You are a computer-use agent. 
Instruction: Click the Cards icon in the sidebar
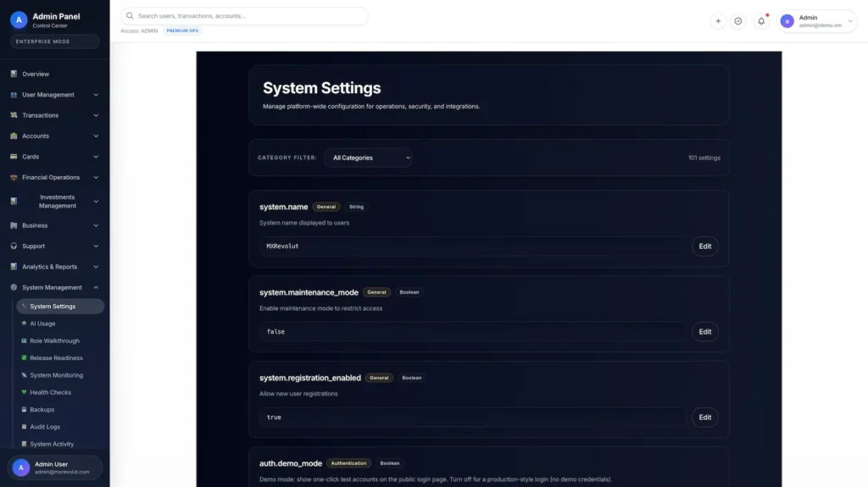[14, 157]
